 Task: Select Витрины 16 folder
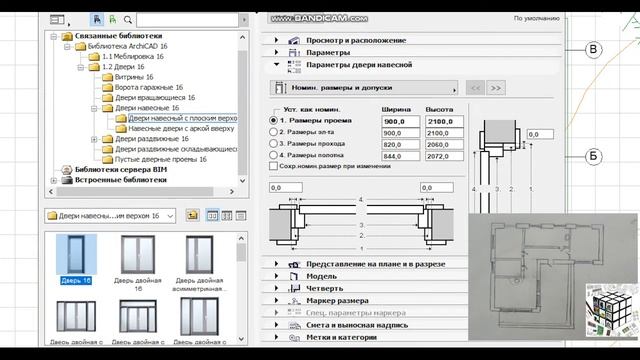pos(134,77)
